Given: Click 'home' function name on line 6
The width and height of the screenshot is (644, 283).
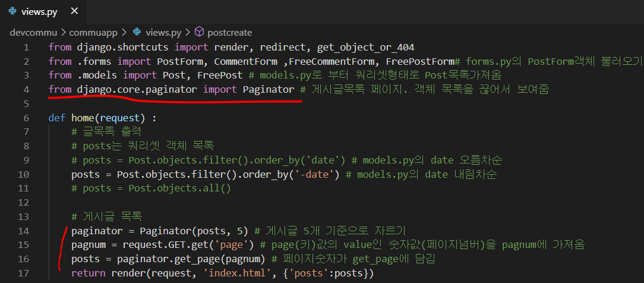Looking at the screenshot, I should (83, 118).
